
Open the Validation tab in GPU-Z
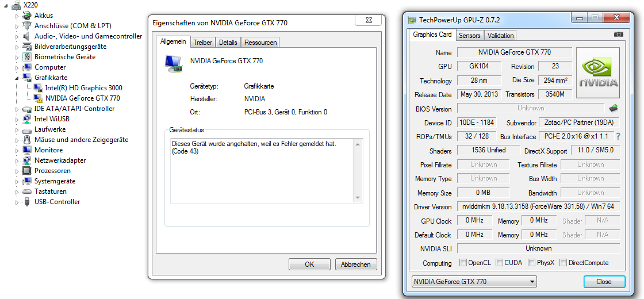coord(500,35)
